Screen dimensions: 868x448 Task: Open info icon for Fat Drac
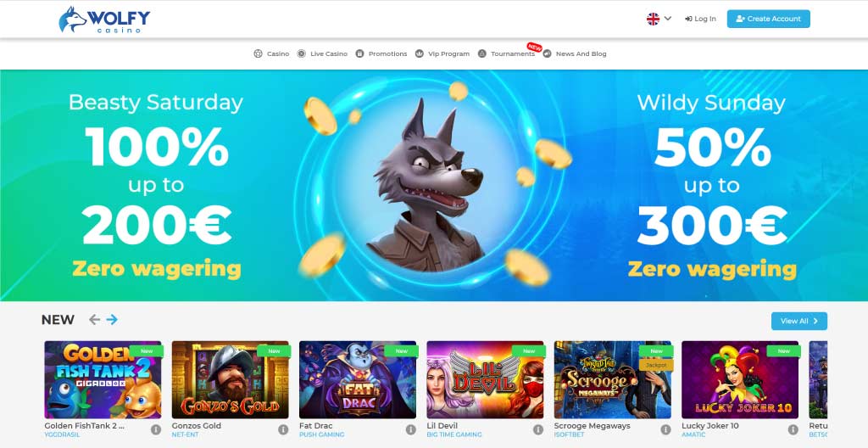pos(411,429)
